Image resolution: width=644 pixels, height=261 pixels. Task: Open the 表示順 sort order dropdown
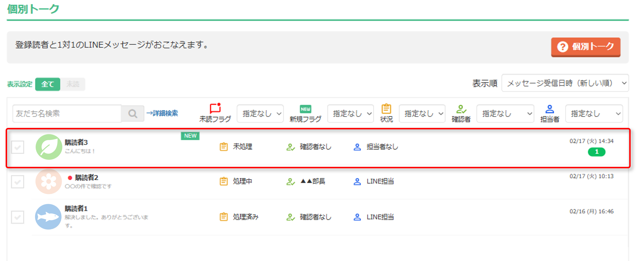click(x=565, y=83)
